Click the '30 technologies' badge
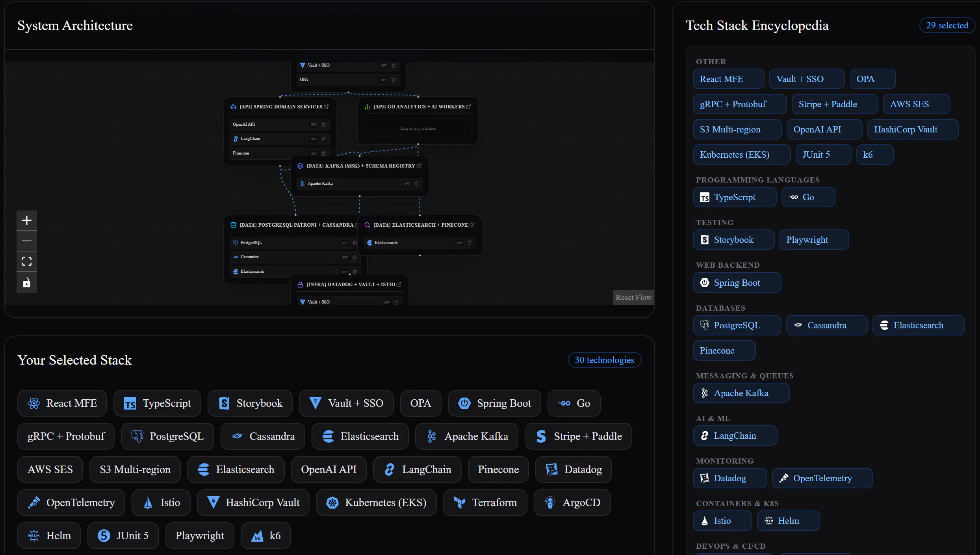 click(x=604, y=360)
